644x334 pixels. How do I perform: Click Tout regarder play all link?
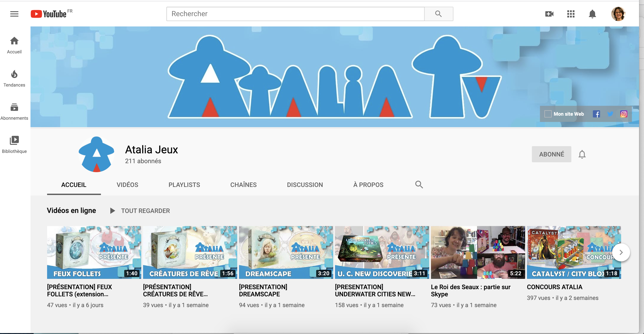point(146,211)
